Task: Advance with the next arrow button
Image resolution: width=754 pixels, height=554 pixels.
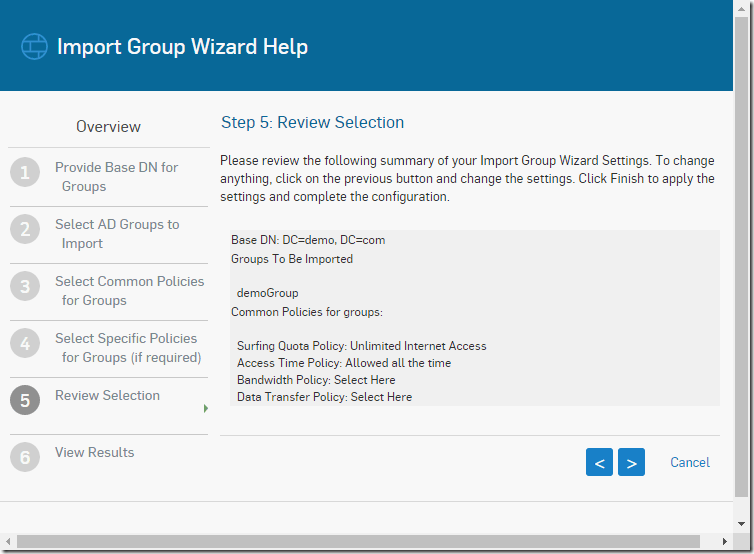Action: pyautogui.click(x=631, y=462)
